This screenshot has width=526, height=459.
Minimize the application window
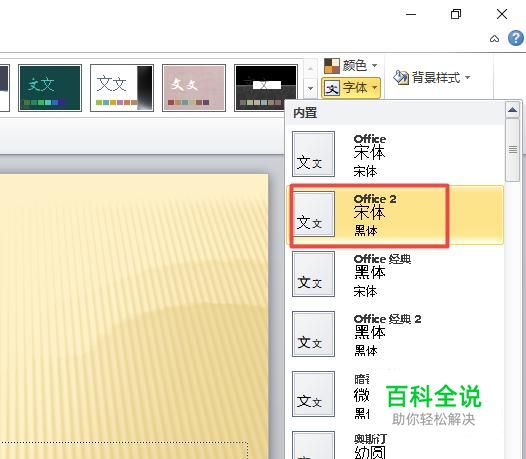click(x=411, y=14)
